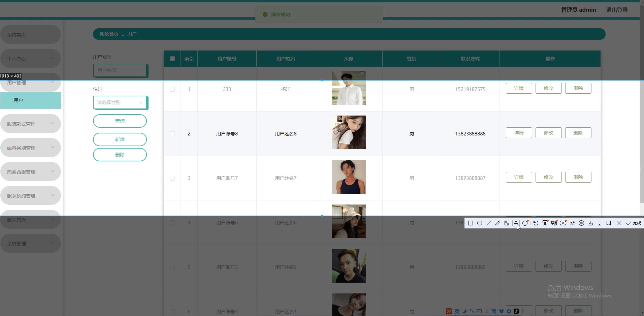This screenshot has width=644, height=316.
Task: Toggle 英 English input mode
Action: [x=457, y=311]
